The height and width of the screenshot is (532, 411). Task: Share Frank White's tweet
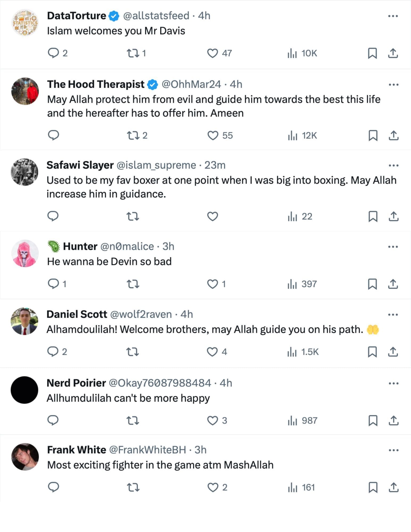393,487
